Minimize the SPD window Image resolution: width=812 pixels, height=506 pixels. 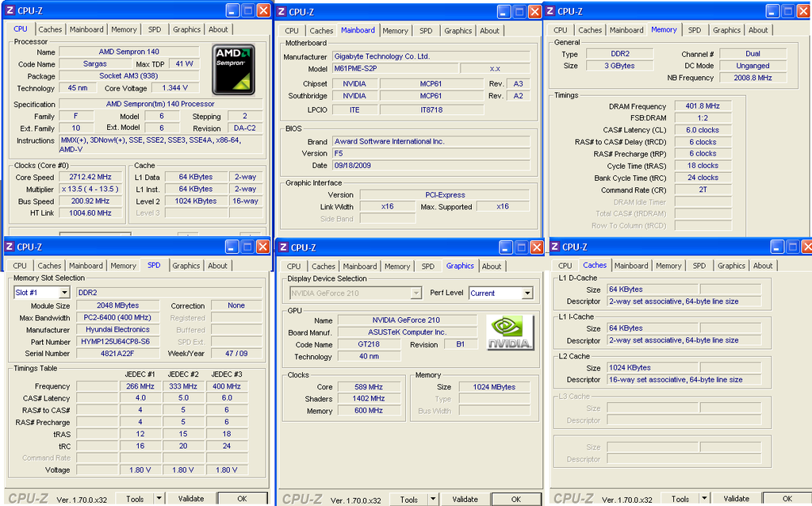point(232,247)
